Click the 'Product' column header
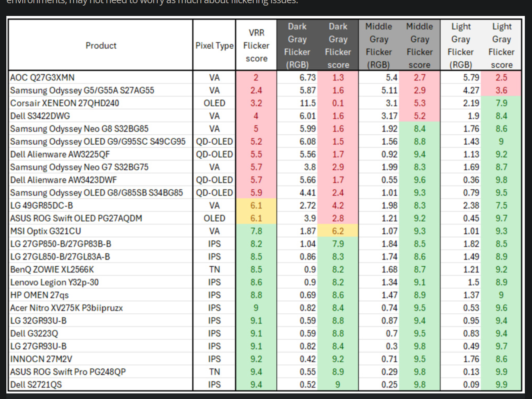532x399 pixels. (x=101, y=45)
